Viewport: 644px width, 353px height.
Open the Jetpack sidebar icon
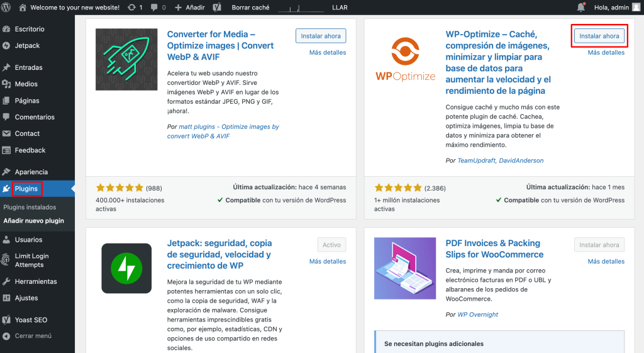(6, 45)
